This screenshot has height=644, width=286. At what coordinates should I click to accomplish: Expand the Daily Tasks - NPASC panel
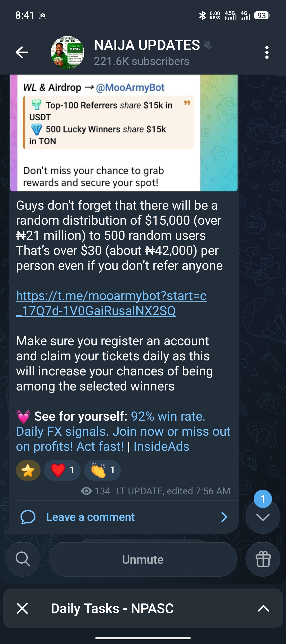click(263, 608)
